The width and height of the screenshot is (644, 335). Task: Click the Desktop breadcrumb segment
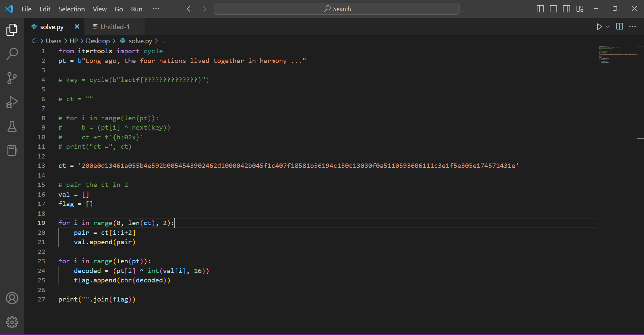click(x=98, y=41)
